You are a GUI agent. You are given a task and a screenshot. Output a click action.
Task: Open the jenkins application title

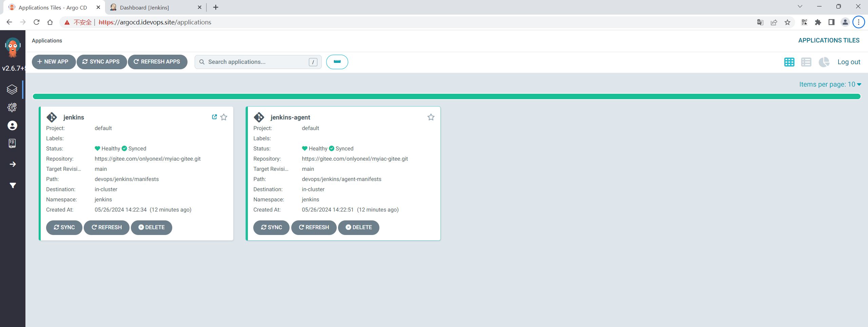coord(74,117)
